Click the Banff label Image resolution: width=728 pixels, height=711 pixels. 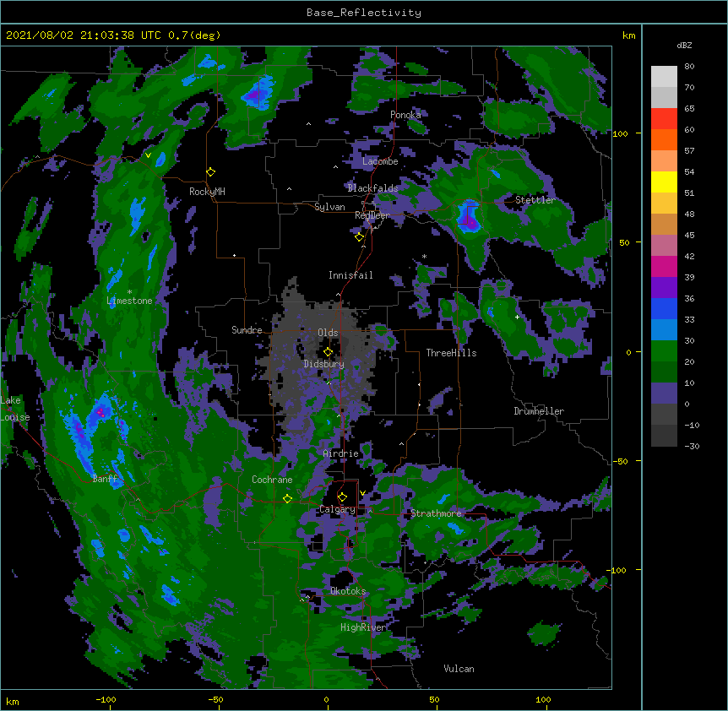[x=105, y=479]
